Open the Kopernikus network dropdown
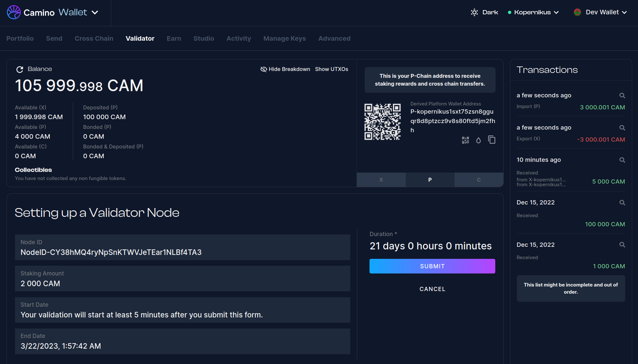The width and height of the screenshot is (638, 364). 533,12
